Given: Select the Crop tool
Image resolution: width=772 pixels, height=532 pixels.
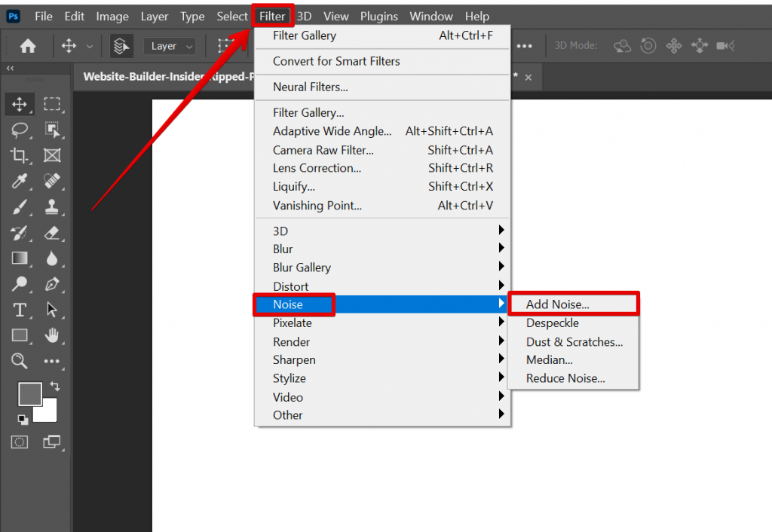Looking at the screenshot, I should tap(19, 155).
